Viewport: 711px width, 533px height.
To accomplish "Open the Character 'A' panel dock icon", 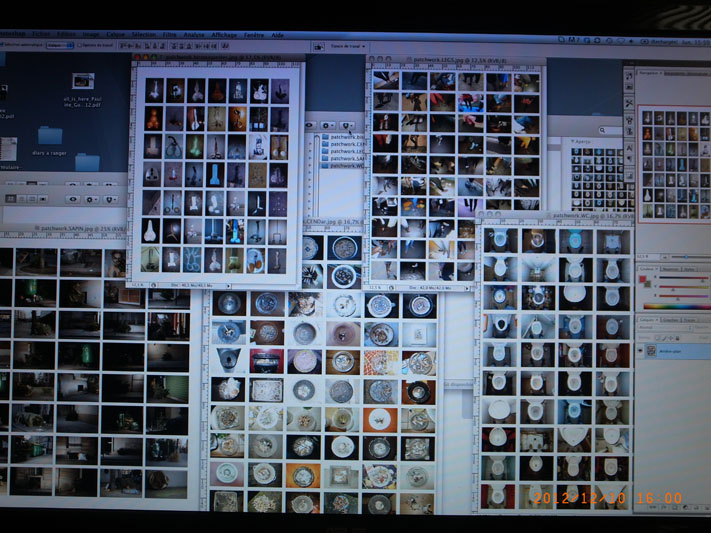I will pyautogui.click(x=629, y=148).
